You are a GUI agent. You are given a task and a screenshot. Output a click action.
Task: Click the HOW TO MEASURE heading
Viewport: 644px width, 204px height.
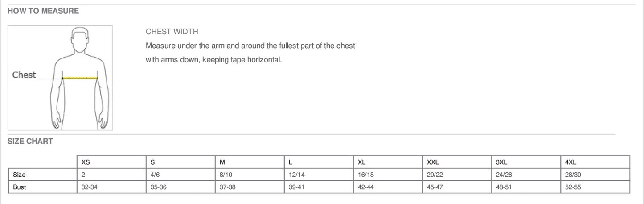tap(43, 11)
